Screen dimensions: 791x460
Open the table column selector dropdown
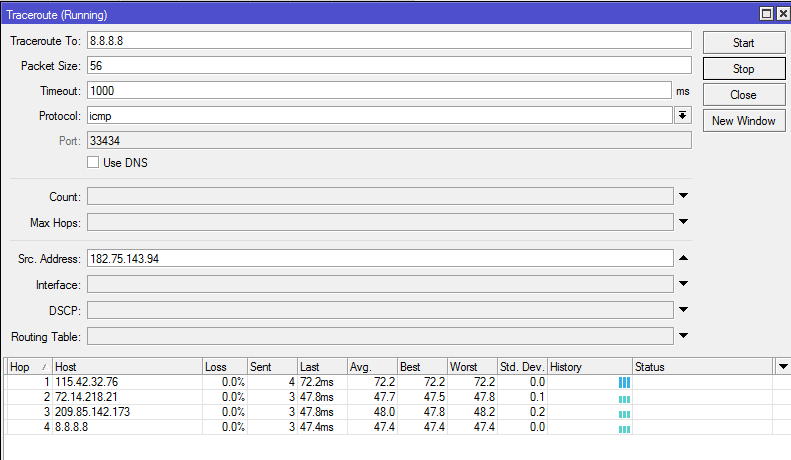click(782, 367)
